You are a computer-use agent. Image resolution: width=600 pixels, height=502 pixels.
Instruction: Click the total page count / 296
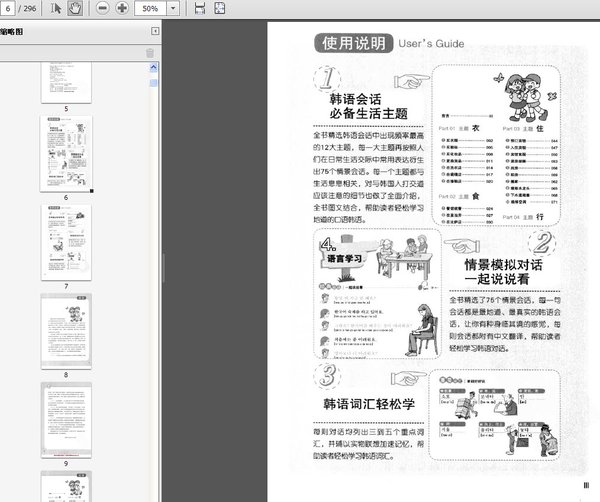click(x=28, y=8)
